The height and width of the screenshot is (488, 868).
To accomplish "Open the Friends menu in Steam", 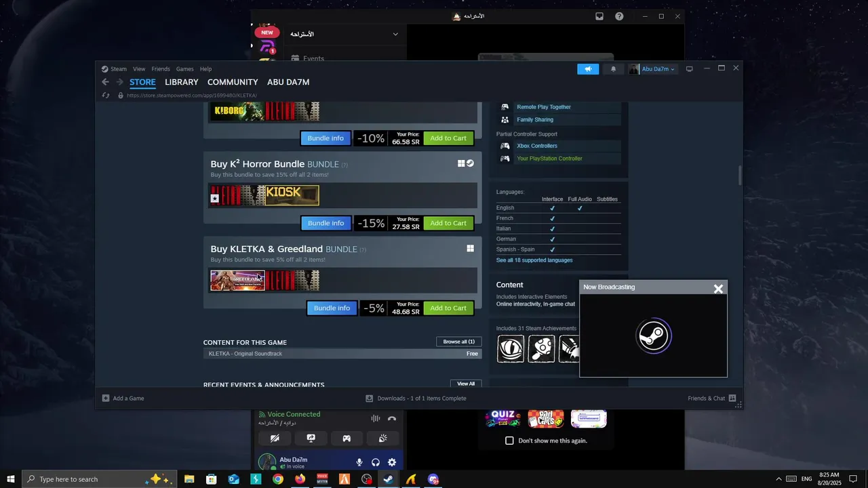I will (x=161, y=69).
